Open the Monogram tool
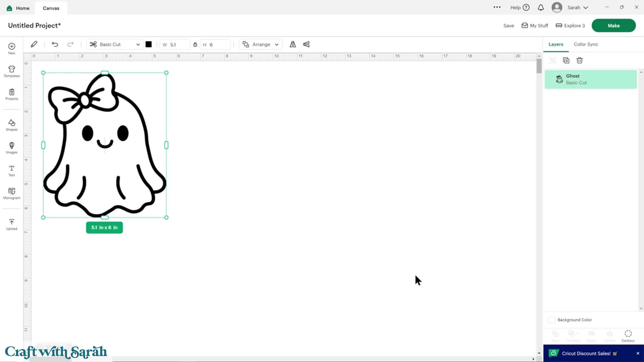644x362 pixels. point(11,193)
